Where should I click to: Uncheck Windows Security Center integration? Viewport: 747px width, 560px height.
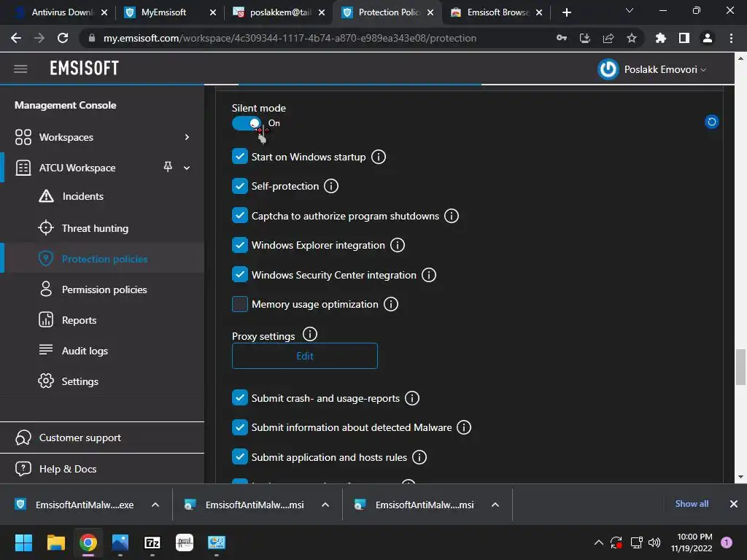239,274
